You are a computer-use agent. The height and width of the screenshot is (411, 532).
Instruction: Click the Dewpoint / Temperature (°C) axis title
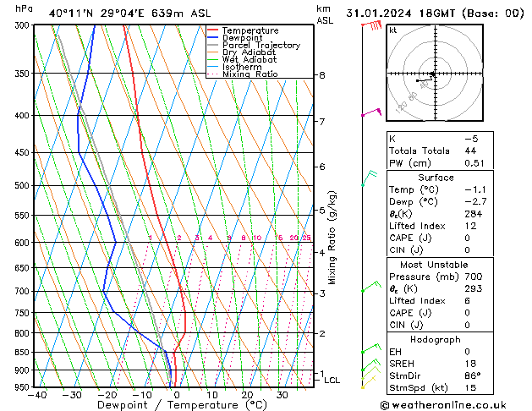182,405
